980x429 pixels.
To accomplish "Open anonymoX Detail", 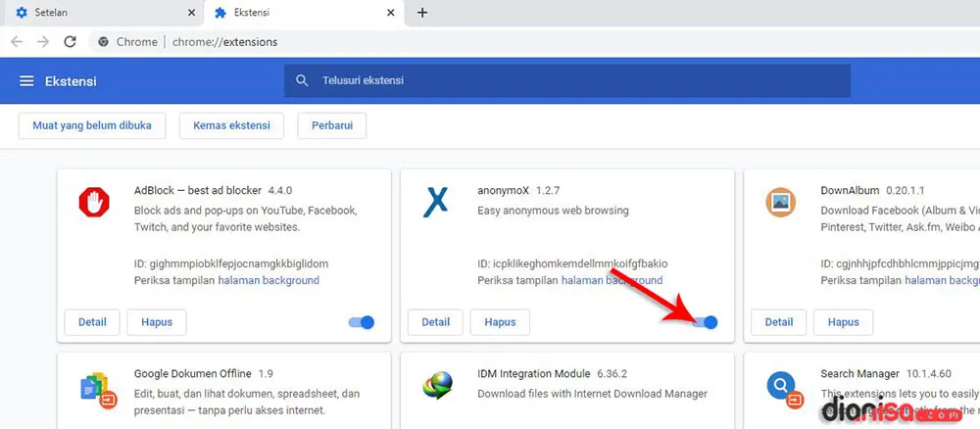I will (436, 322).
